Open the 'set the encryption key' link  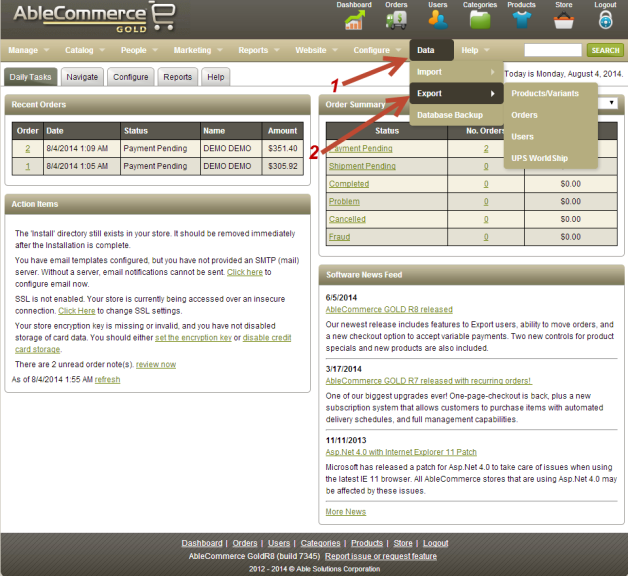click(x=193, y=338)
